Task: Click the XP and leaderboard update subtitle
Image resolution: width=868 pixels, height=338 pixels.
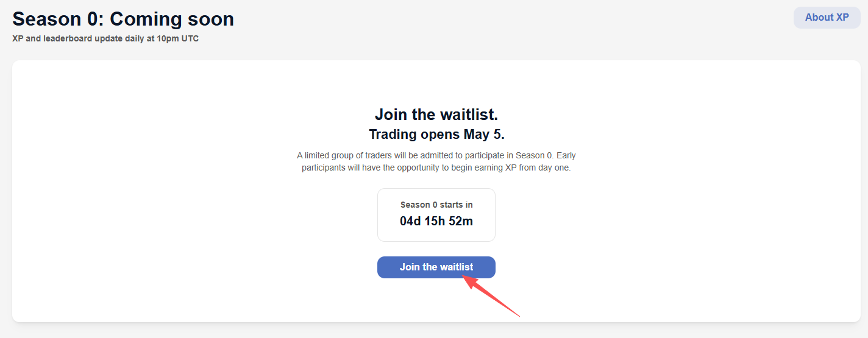Action: coord(105,38)
